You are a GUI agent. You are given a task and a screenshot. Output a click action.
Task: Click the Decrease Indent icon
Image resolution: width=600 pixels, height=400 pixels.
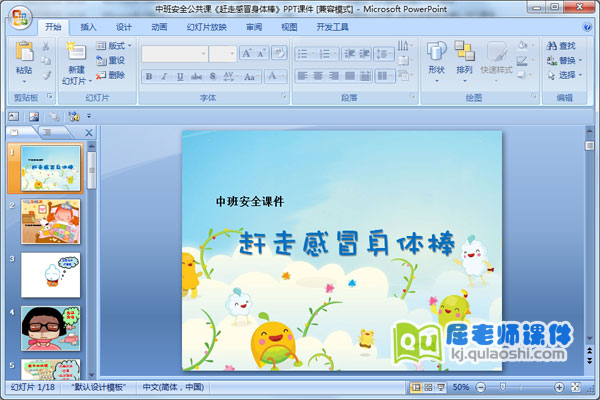click(x=349, y=54)
